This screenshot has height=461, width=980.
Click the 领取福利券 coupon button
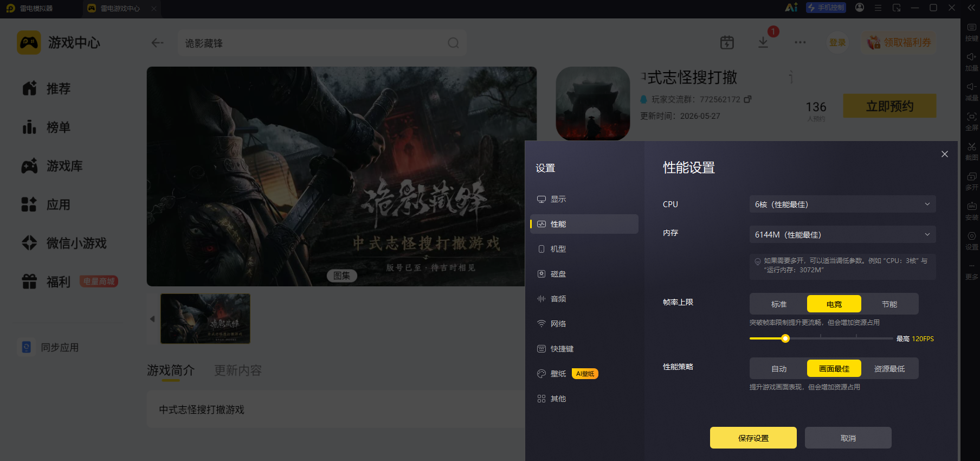(x=899, y=42)
